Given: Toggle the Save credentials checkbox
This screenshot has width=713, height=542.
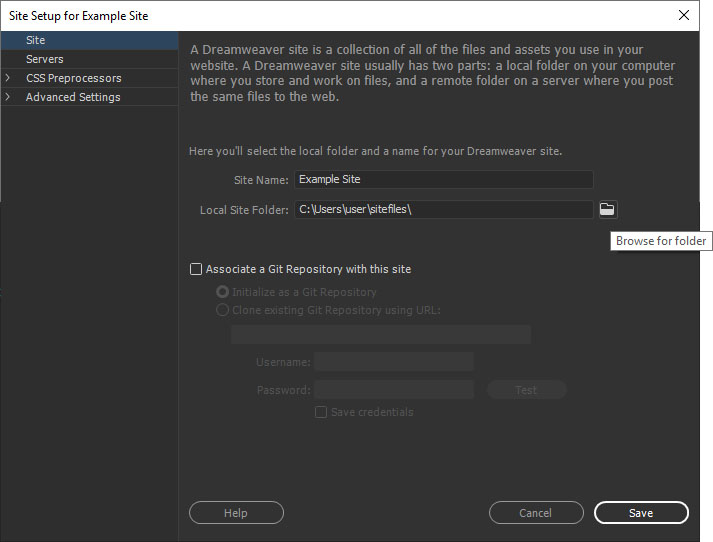Looking at the screenshot, I should click(321, 412).
